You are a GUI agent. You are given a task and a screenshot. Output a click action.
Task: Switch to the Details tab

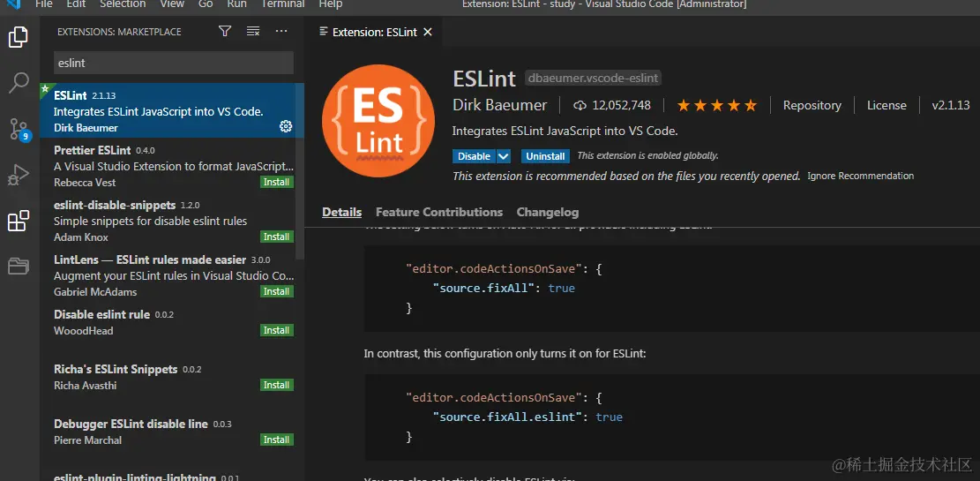pyautogui.click(x=342, y=212)
